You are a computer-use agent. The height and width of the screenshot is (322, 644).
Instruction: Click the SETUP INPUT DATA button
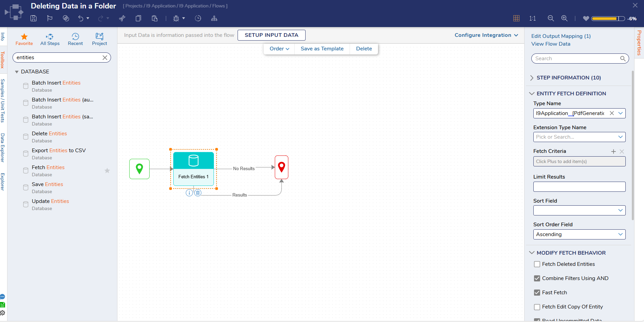pos(271,35)
